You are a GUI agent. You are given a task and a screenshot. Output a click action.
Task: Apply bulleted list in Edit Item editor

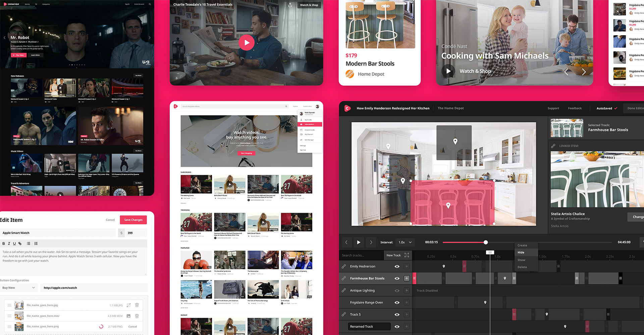pos(29,244)
